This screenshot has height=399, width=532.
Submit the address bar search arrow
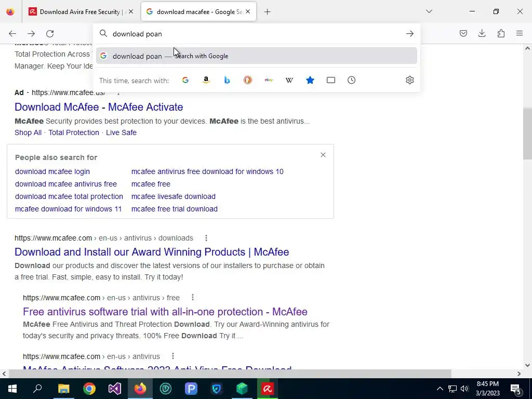point(410,34)
